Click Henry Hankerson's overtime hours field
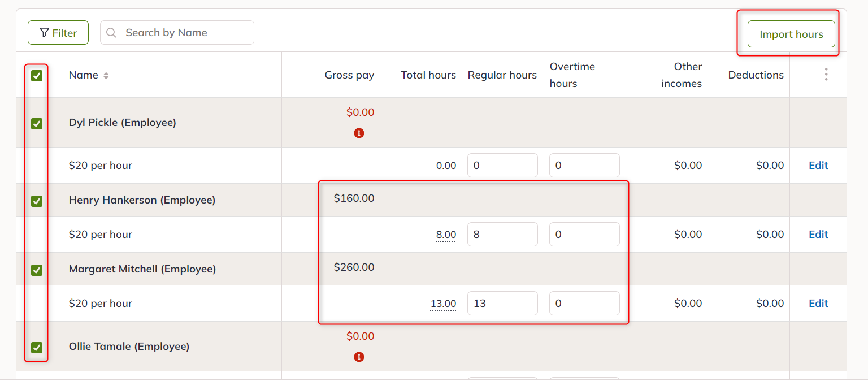This screenshot has width=868, height=381. 584,235
